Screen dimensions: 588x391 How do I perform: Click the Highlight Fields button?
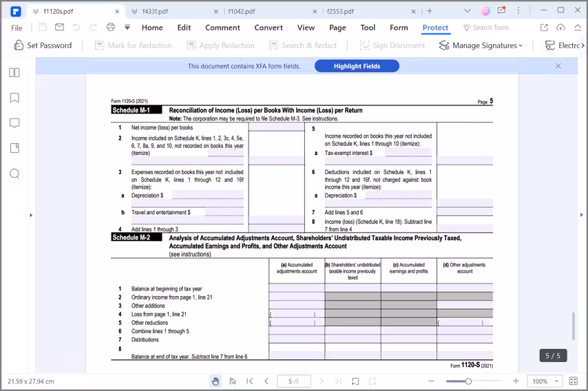click(357, 66)
